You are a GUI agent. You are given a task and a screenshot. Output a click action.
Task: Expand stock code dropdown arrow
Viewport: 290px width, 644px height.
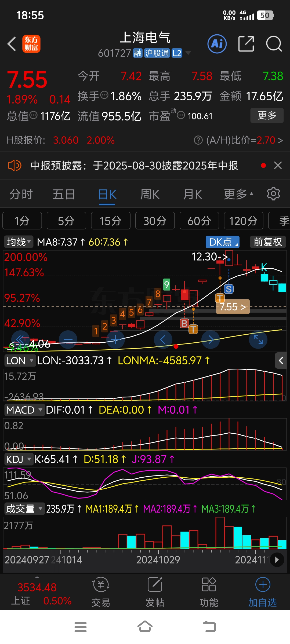pos(188,53)
